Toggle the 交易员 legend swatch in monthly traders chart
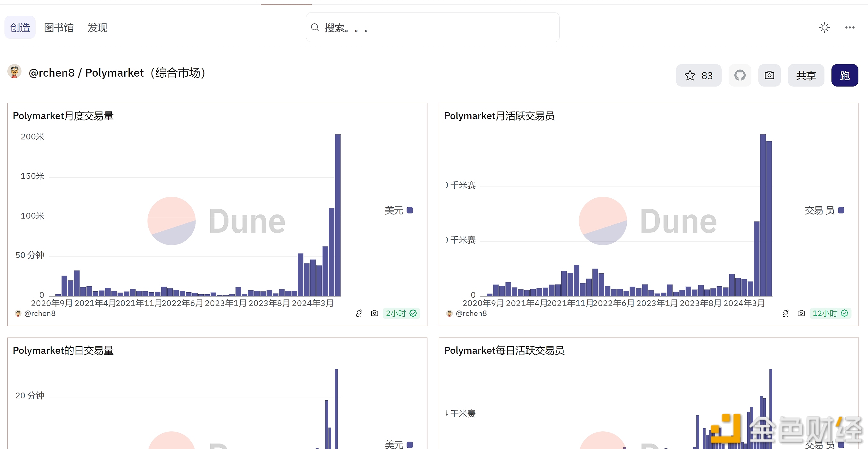Image resolution: width=868 pixels, height=449 pixels. 841,210
